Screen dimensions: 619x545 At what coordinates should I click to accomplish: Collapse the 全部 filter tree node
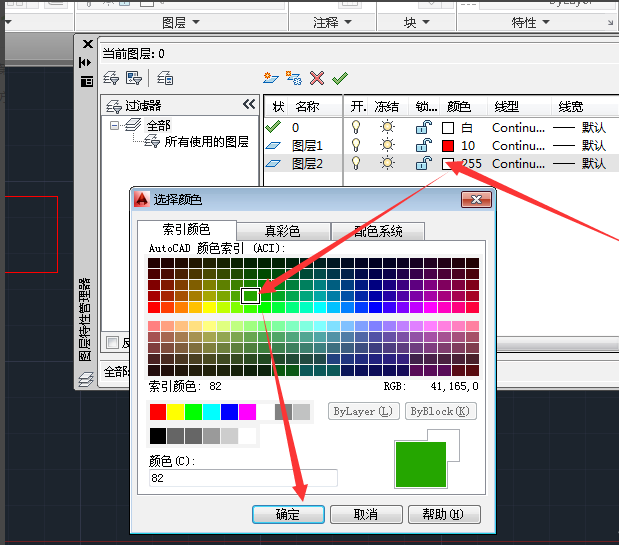point(114,126)
